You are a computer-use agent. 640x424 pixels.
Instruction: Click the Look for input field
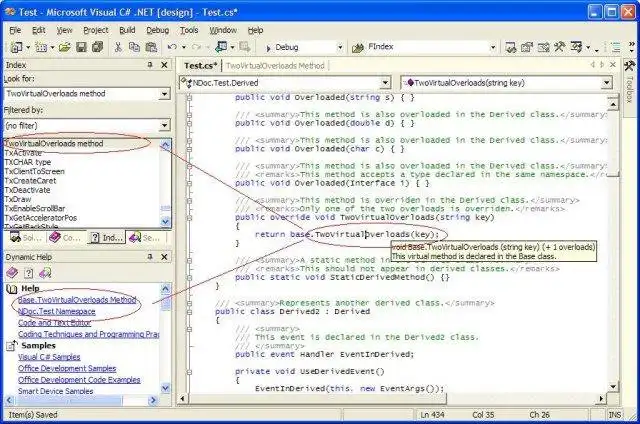click(x=81, y=94)
